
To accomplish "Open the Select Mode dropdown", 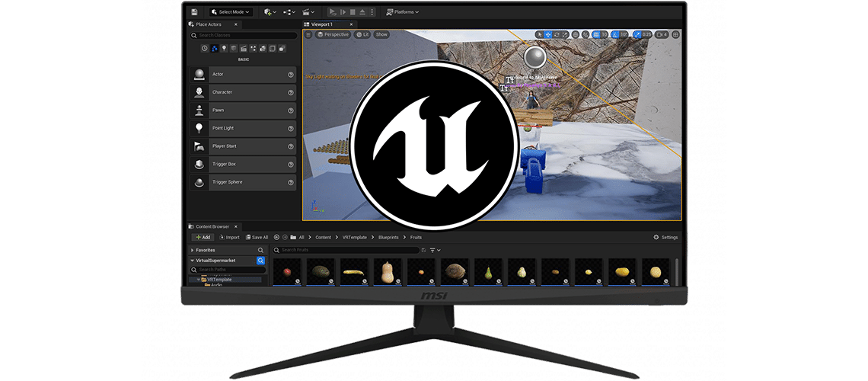I will tap(231, 12).
